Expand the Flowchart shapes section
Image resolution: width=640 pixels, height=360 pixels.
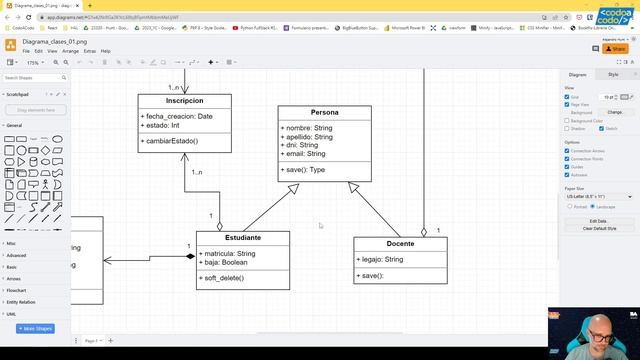(16, 291)
